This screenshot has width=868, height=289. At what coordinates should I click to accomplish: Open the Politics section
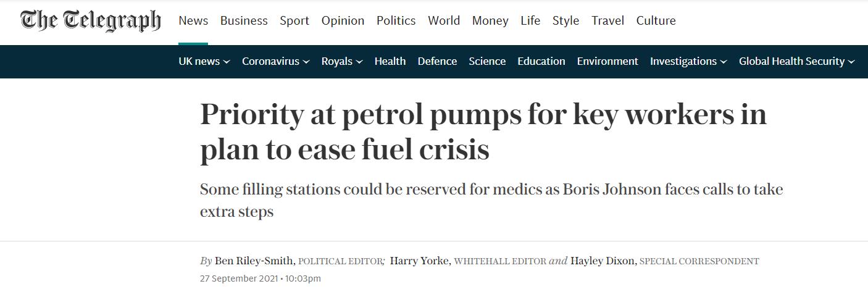(396, 20)
